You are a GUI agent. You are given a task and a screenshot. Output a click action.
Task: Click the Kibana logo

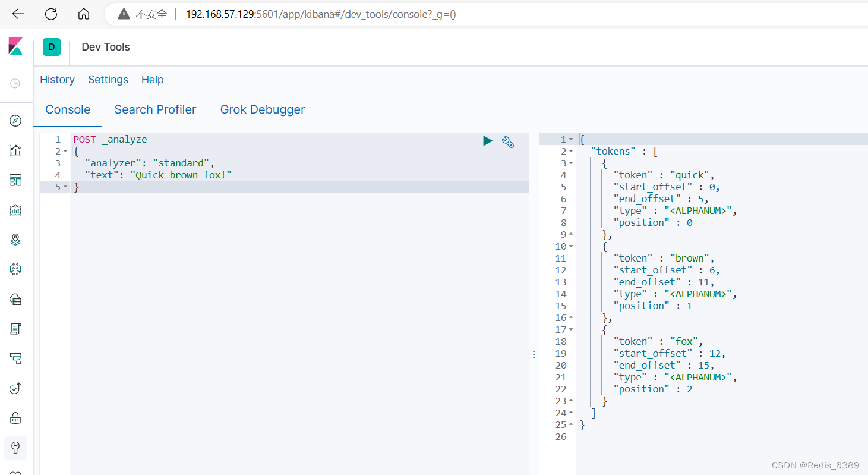15,47
